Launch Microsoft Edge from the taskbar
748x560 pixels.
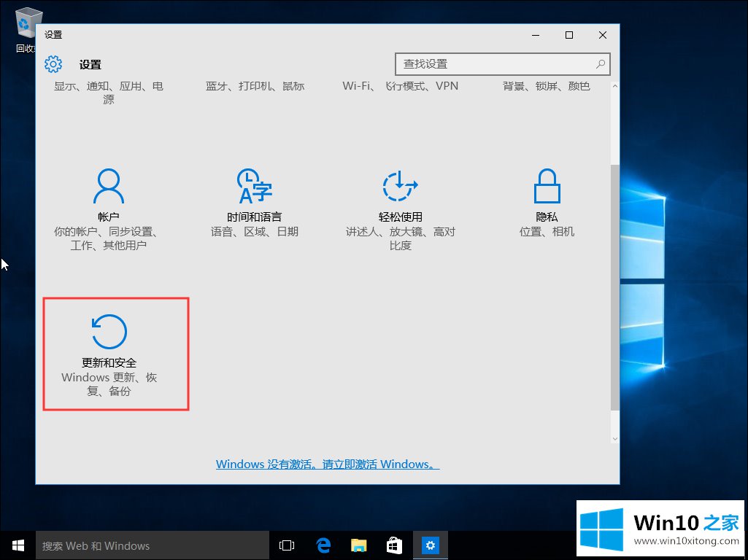(323, 545)
